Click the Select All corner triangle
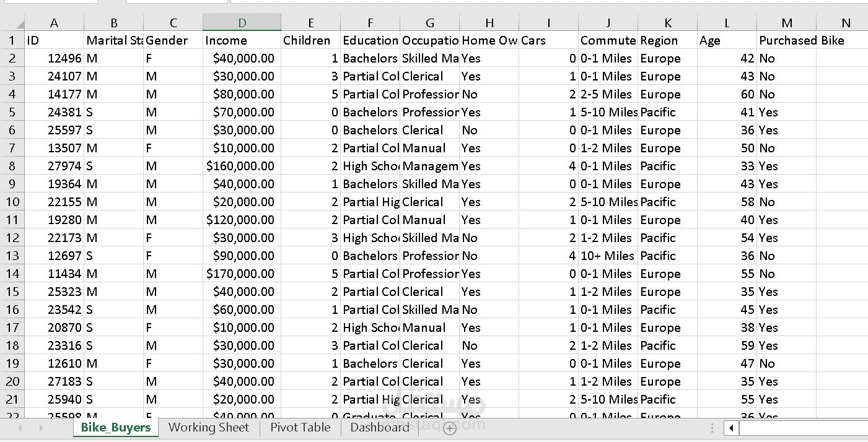 pyautogui.click(x=20, y=25)
